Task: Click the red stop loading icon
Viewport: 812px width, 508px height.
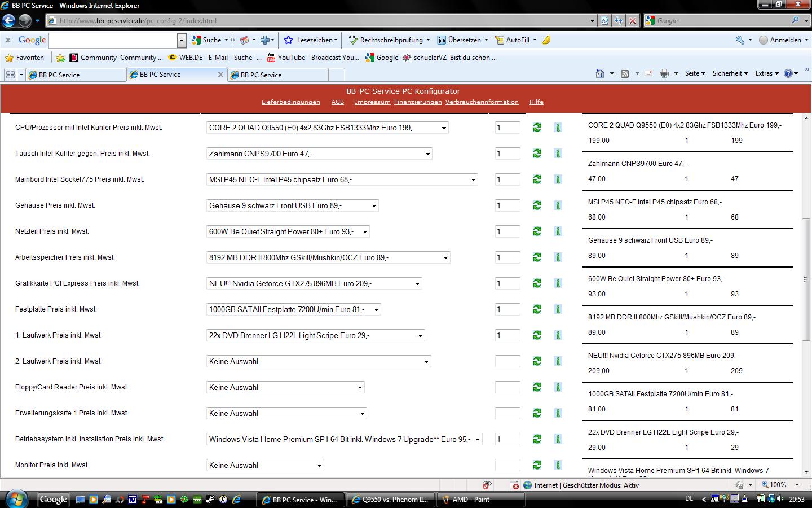Action: click(633, 21)
